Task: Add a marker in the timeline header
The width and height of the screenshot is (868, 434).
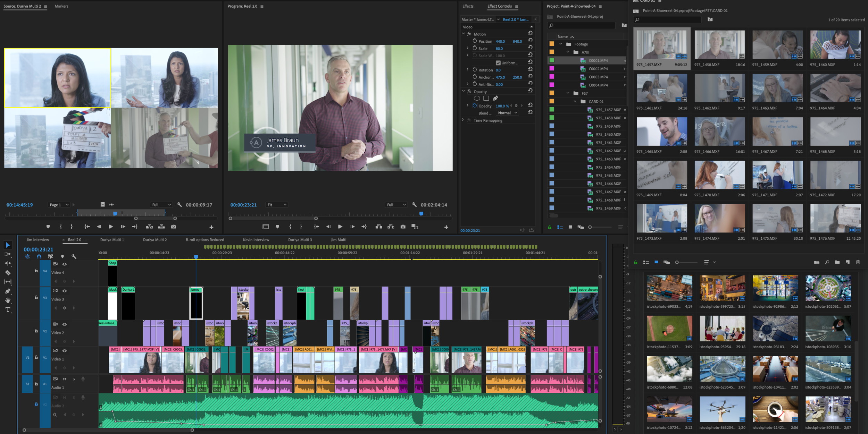Action: click(62, 257)
